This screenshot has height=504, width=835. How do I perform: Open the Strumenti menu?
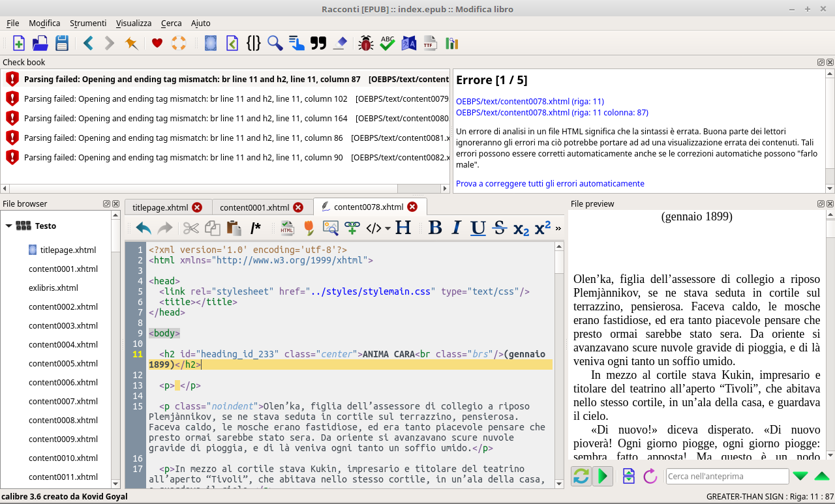(x=87, y=23)
